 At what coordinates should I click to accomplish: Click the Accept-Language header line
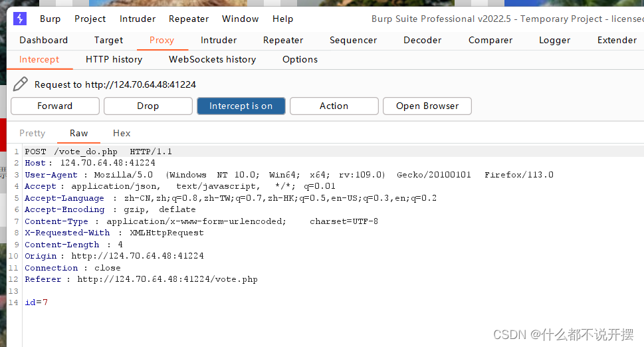tap(231, 198)
